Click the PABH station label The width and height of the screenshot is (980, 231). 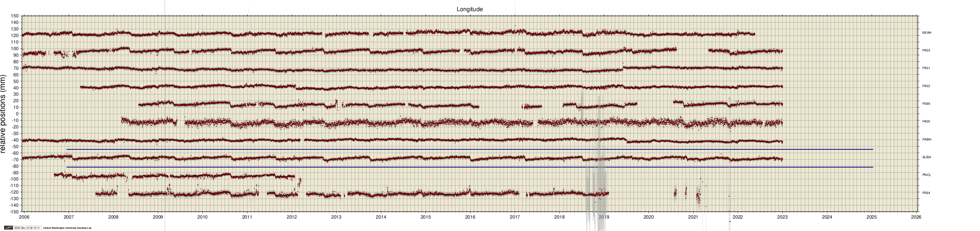click(926, 139)
